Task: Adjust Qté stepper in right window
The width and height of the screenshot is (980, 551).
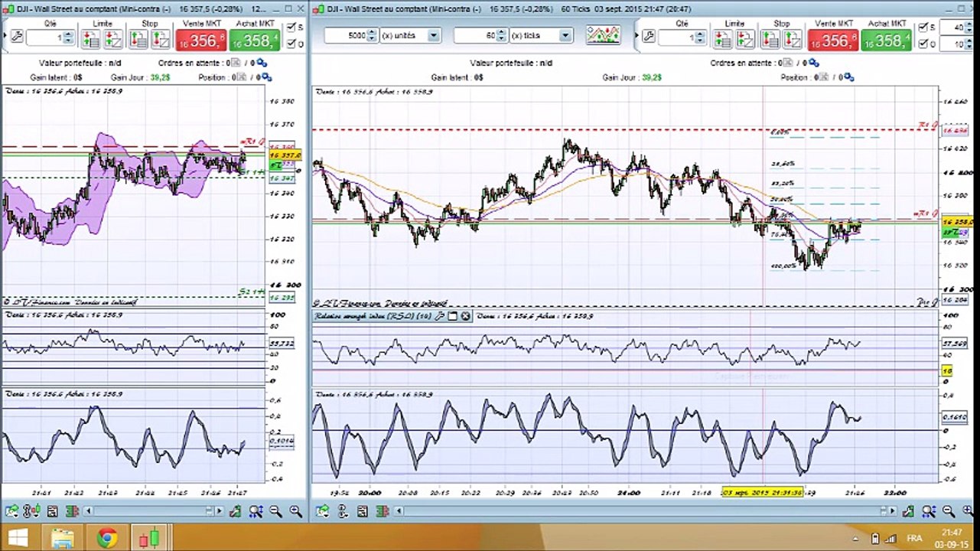Action: [702, 37]
